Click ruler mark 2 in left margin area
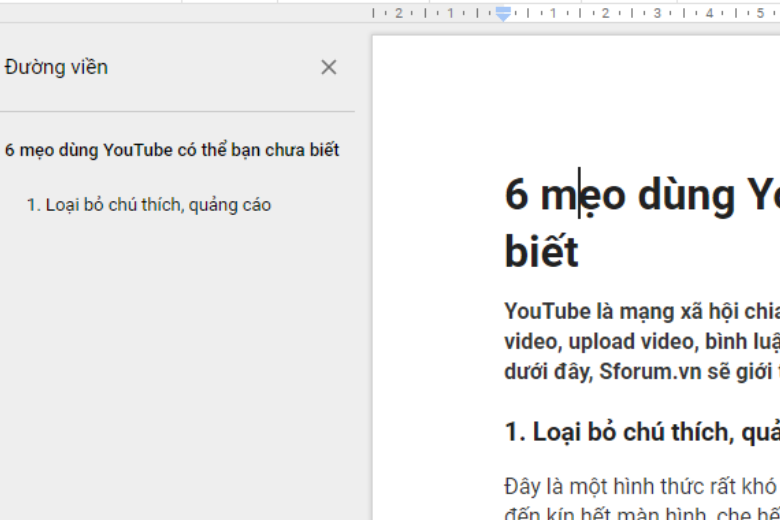780x520 pixels. point(398,13)
